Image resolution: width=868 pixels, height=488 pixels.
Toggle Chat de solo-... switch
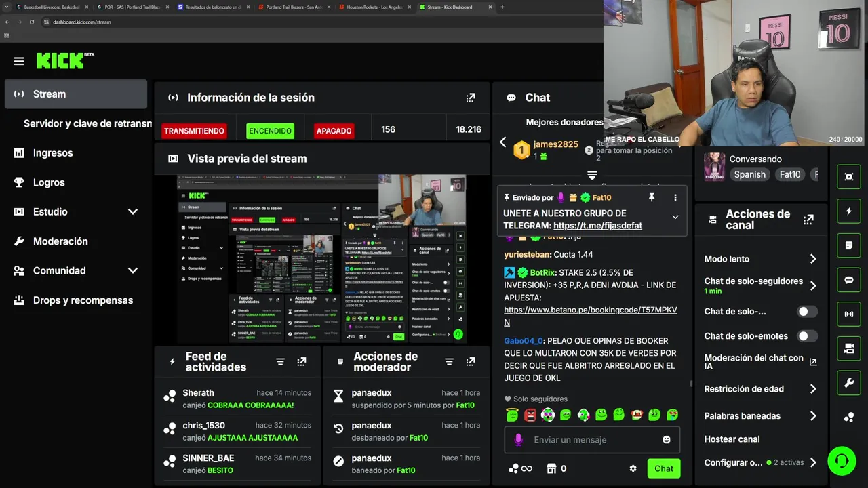(807, 312)
